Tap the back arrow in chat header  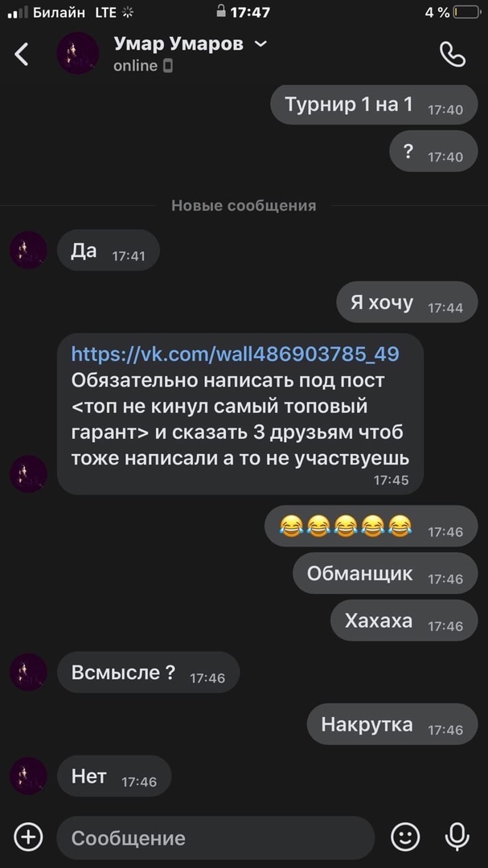[21, 55]
